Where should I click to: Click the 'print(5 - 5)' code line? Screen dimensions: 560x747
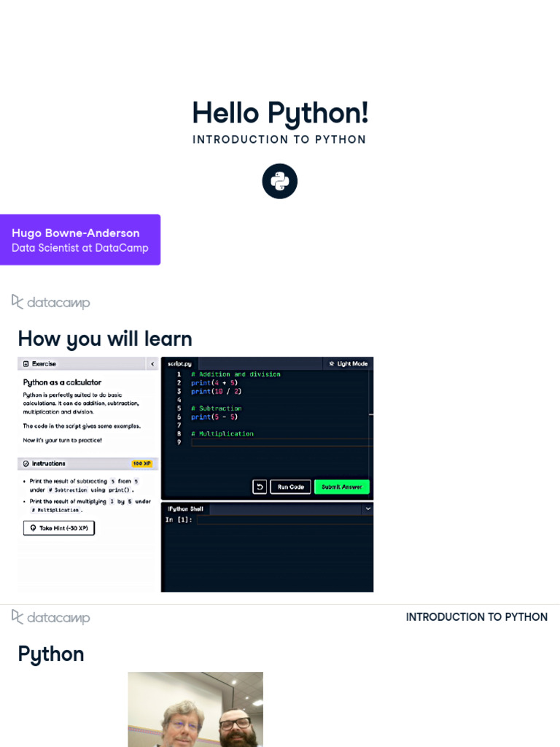click(x=214, y=417)
